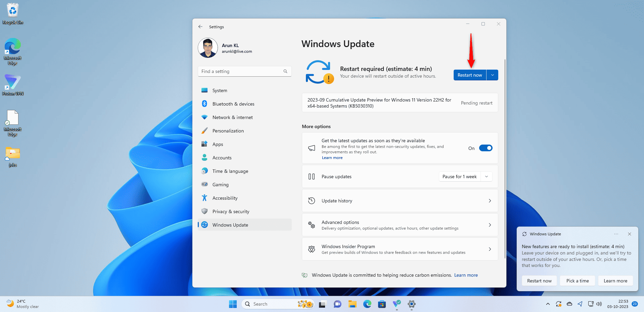Open Microsoft Store from taskbar
Viewport: 644px width, 312px height.
click(382, 304)
